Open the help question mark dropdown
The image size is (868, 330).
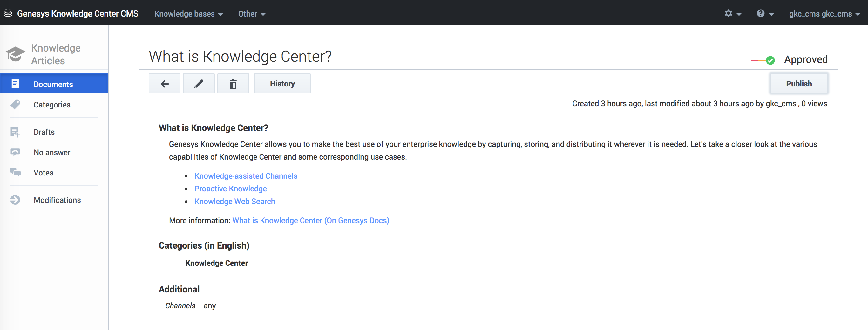pyautogui.click(x=764, y=13)
